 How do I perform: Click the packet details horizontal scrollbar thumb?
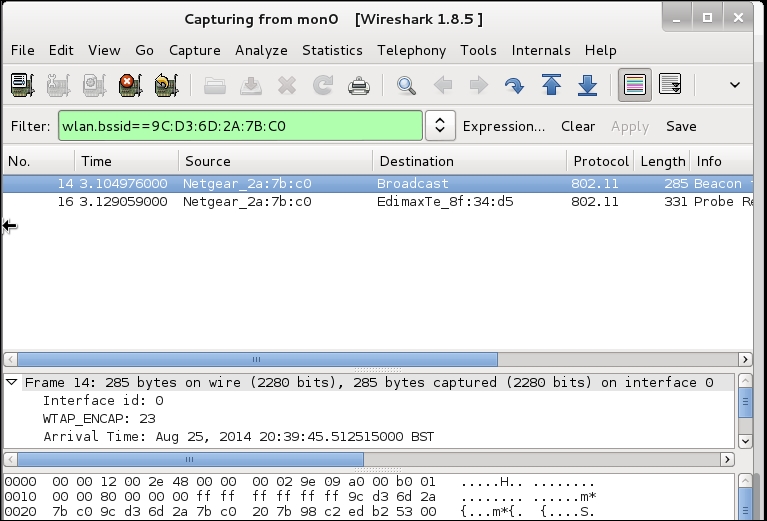[x=190, y=459]
